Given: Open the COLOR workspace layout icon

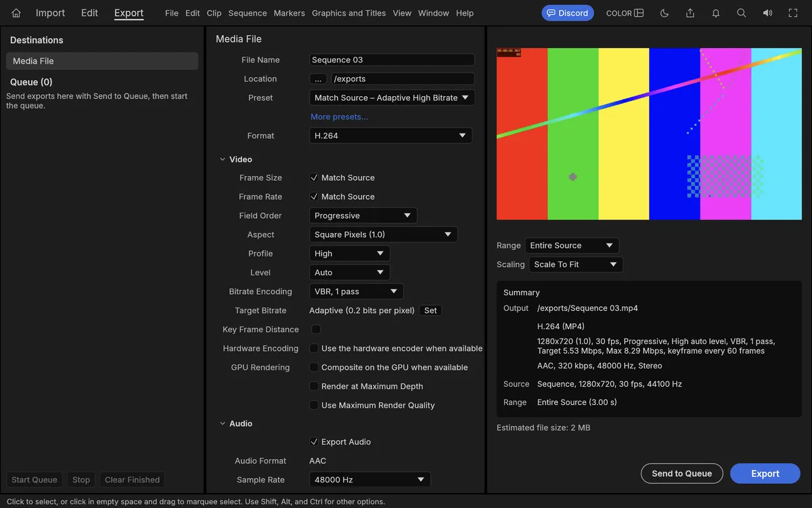Looking at the screenshot, I should coord(639,13).
